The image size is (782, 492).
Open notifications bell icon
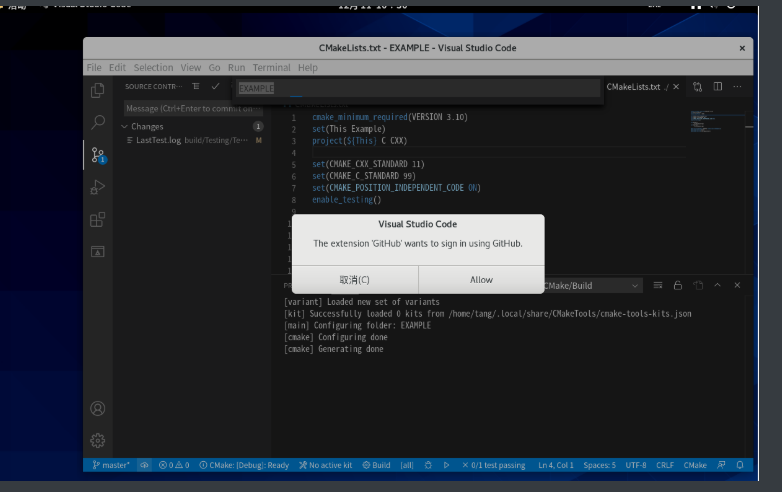[x=740, y=465]
